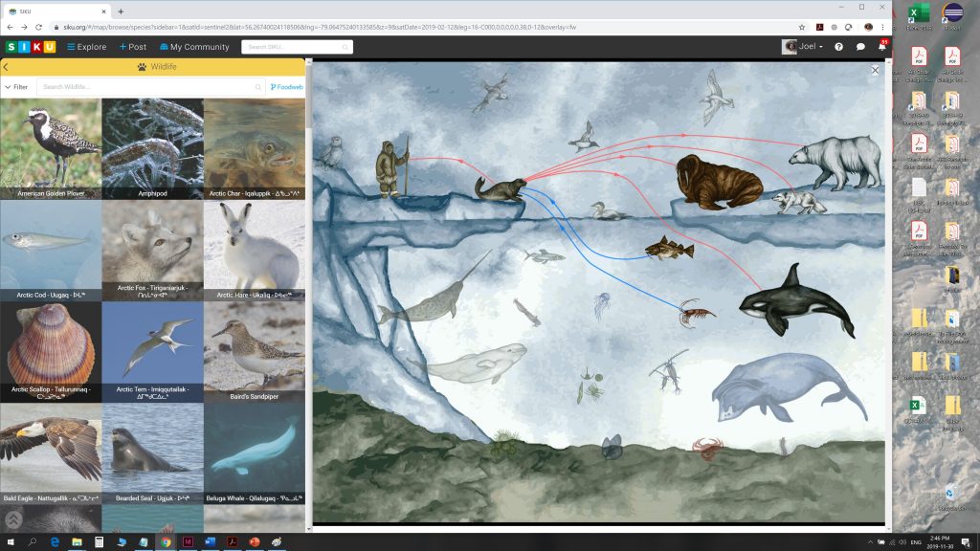
Task: Expand the Filter dropdown
Action: pyautogui.click(x=16, y=87)
